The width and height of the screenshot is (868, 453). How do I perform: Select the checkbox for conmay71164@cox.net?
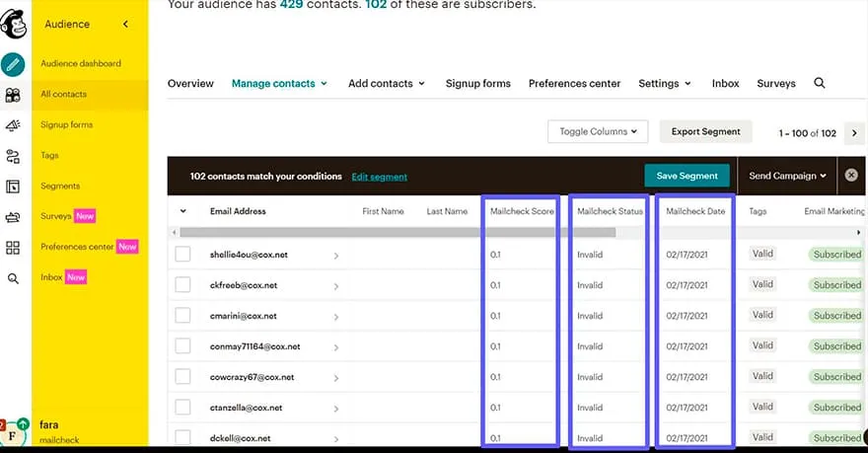click(182, 346)
